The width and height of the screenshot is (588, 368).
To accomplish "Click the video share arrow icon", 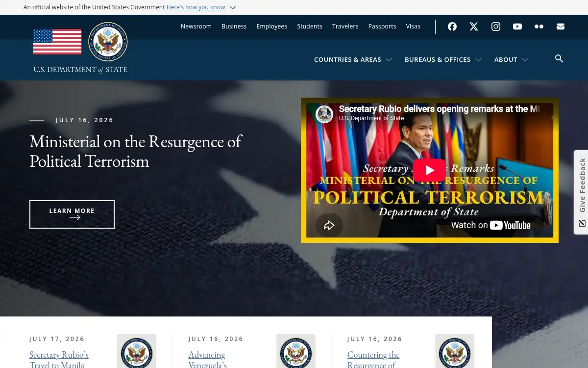I will 329,225.
